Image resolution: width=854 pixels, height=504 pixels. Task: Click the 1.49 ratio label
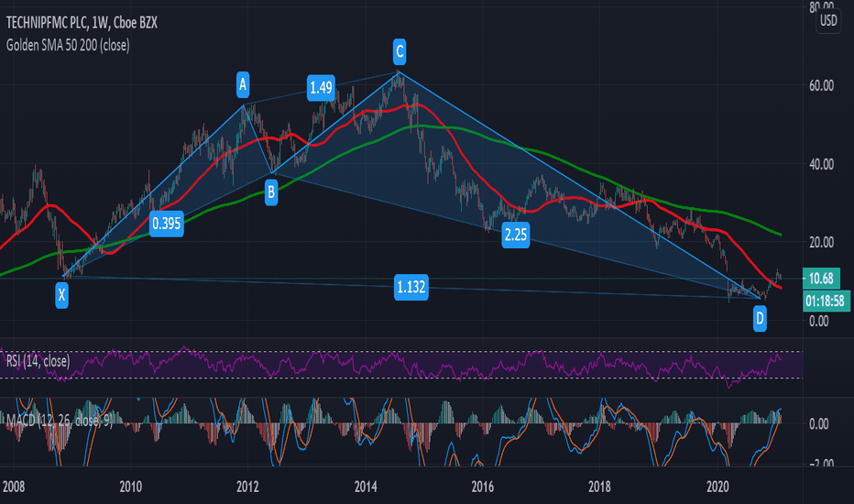321,87
